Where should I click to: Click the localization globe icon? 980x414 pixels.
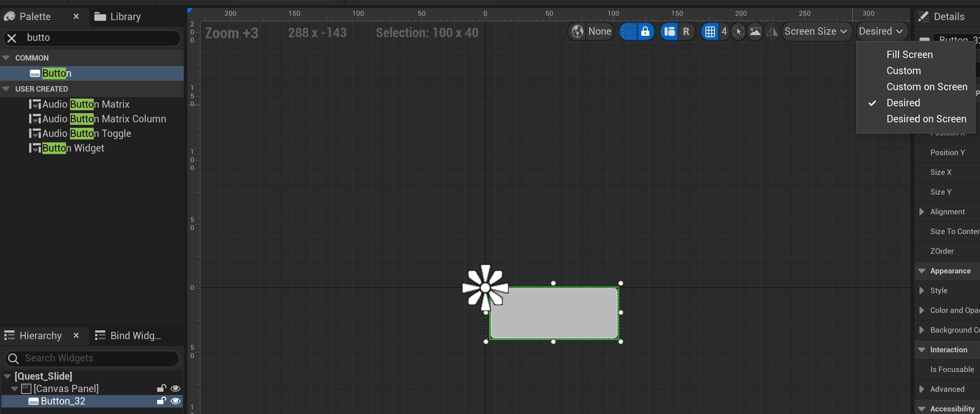click(x=577, y=31)
